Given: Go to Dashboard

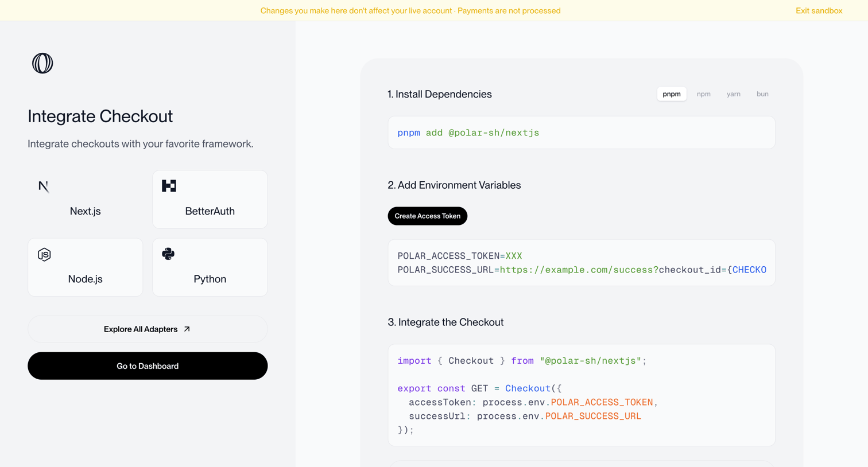Looking at the screenshot, I should point(148,366).
